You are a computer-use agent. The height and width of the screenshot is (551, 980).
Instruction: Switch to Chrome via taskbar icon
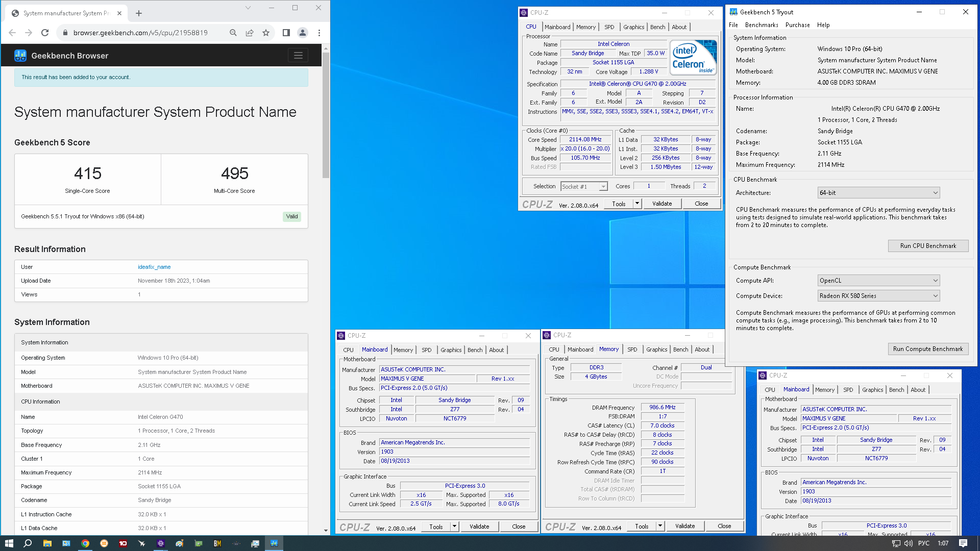(85, 543)
